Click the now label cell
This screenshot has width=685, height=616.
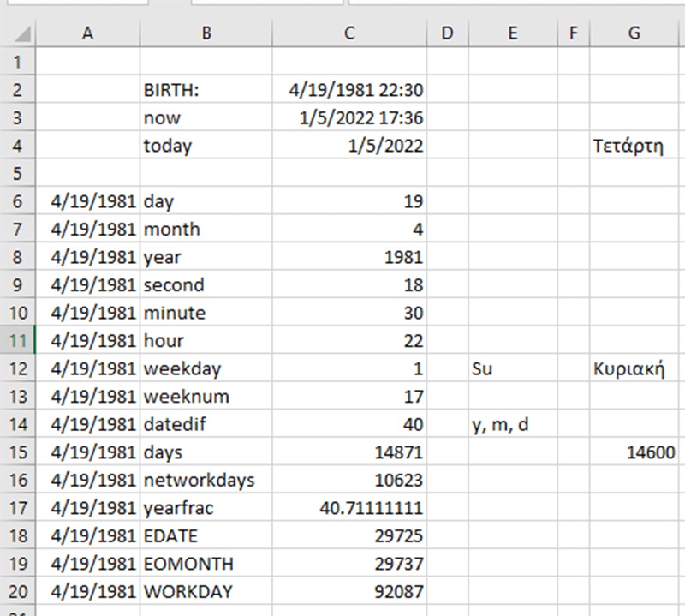[205, 117]
